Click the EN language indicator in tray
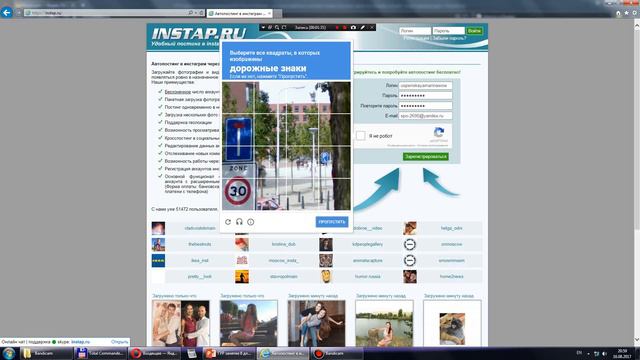640x360 pixels. click(579, 353)
